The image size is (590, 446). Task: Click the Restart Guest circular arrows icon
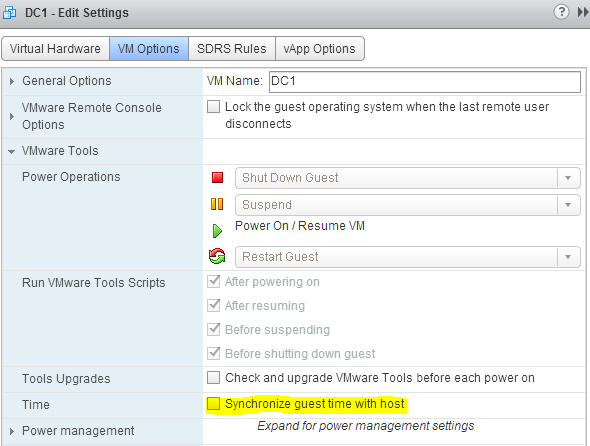[x=217, y=256]
